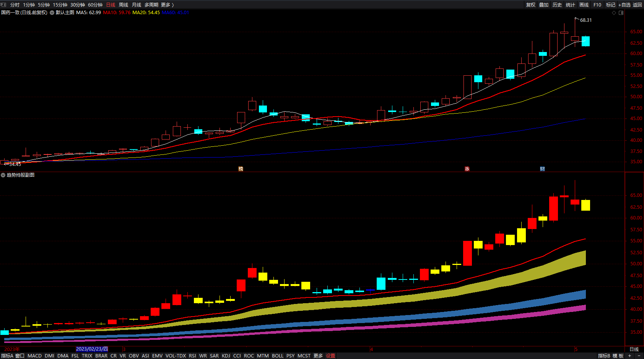Click the 日线 period label at bottom right
Image resolution: width=644 pixels, height=359 pixels.
click(x=634, y=349)
